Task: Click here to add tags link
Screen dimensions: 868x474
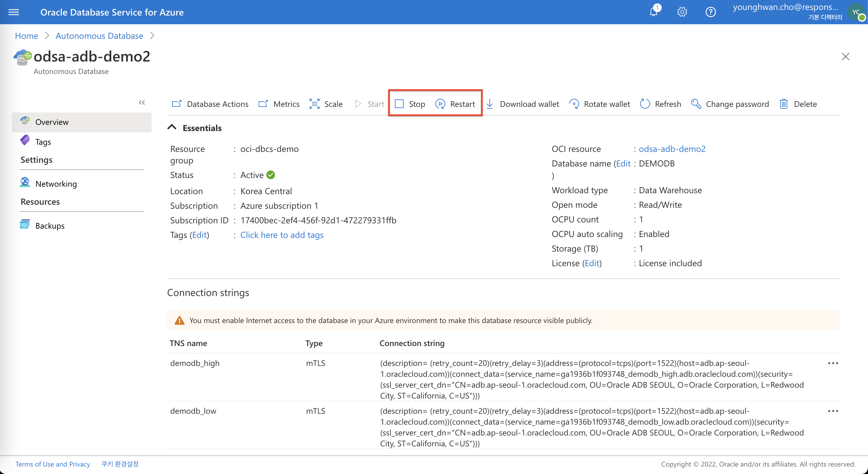Action: [x=282, y=235]
